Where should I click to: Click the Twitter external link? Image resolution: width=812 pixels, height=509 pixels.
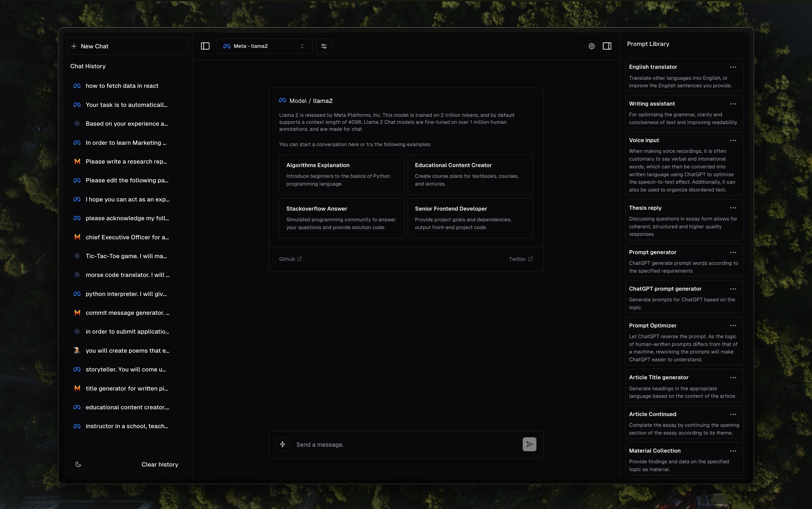tap(521, 259)
